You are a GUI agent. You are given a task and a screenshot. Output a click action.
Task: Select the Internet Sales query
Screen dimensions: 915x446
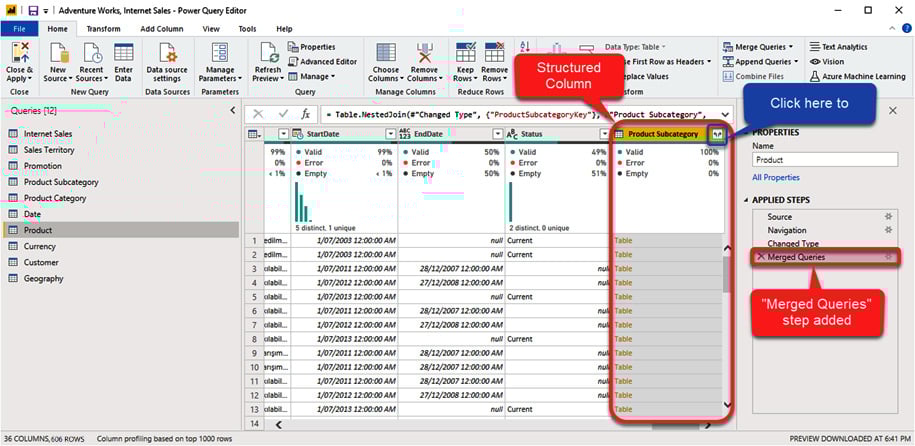48,134
